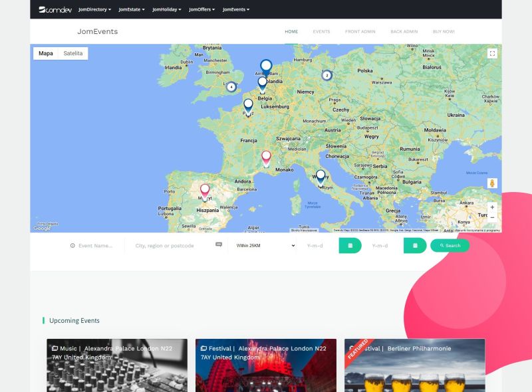Click the green calendar icon next to second date field
532x392 pixels.
(415, 245)
